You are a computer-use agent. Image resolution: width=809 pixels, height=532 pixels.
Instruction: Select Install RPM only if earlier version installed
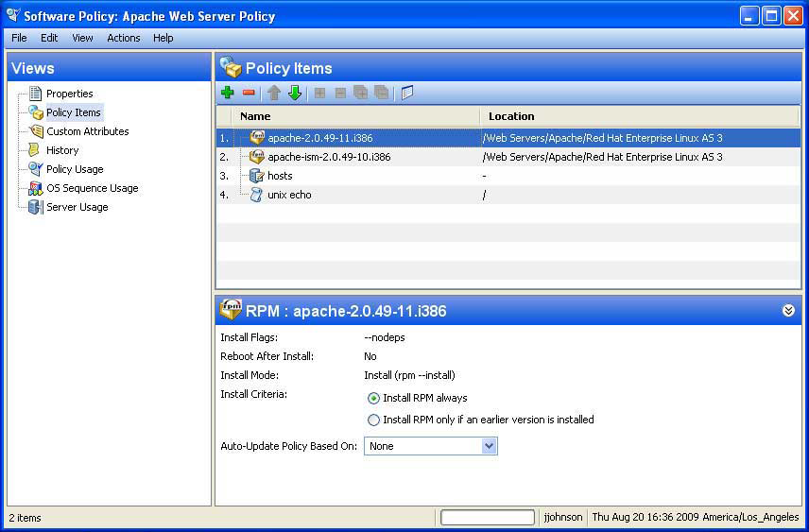tap(373, 420)
